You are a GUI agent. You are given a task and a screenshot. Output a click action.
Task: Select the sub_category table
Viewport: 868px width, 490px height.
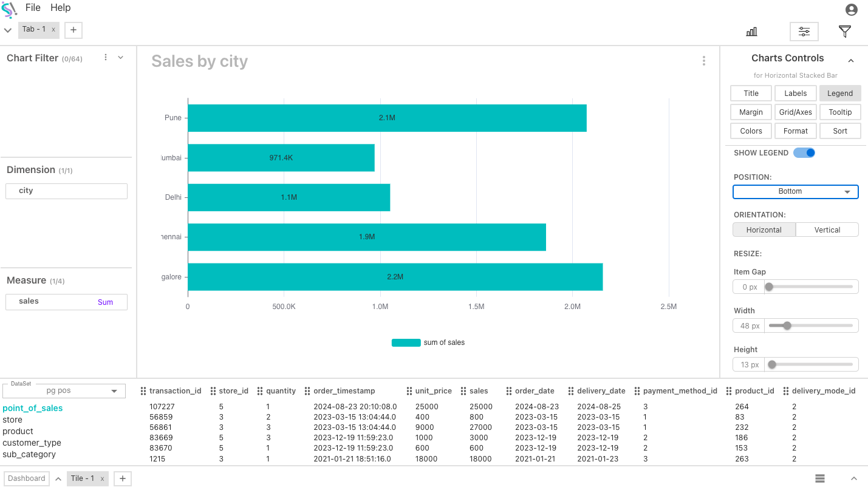tap(29, 454)
